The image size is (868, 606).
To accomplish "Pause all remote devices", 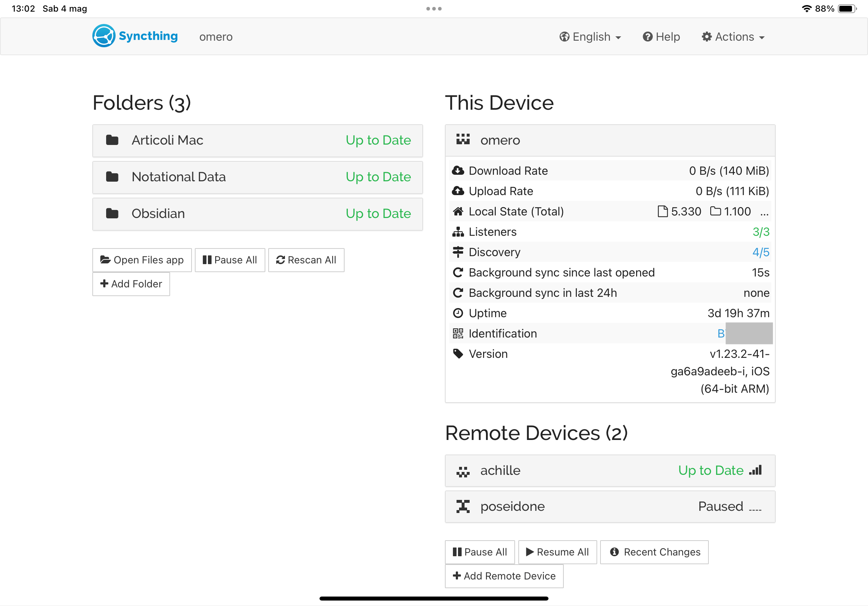I will (480, 552).
